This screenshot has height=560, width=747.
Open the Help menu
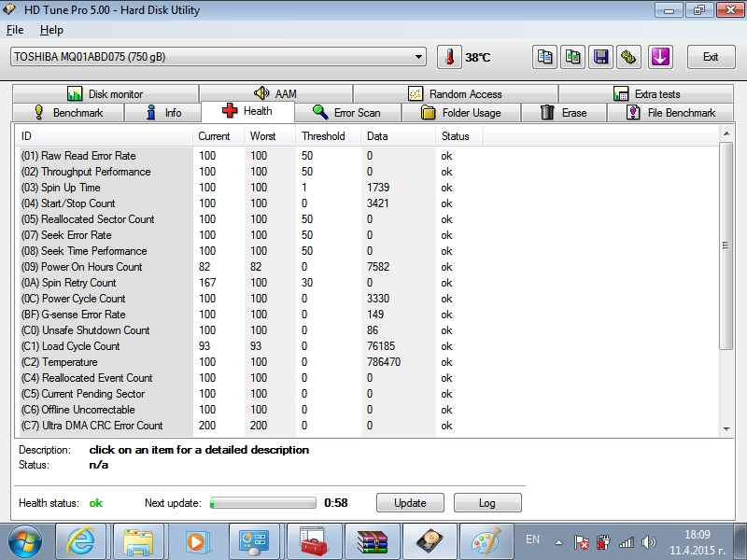51,30
